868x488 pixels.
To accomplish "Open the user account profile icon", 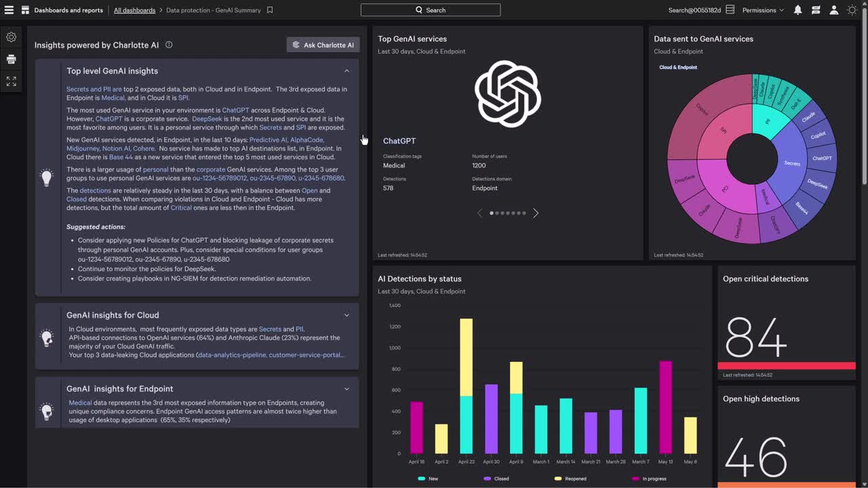I will (x=834, y=10).
